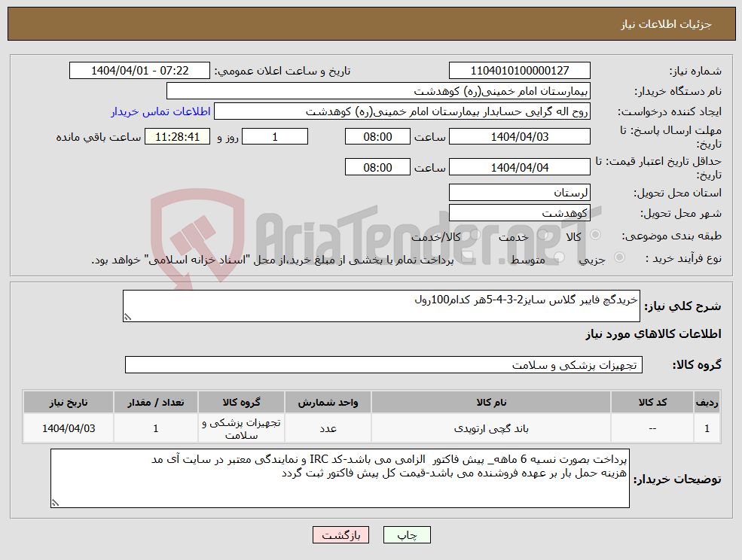Click table cell باند گچی ارتوپدی
Image resolution: width=742 pixels, height=560 pixels.
pyautogui.click(x=491, y=428)
